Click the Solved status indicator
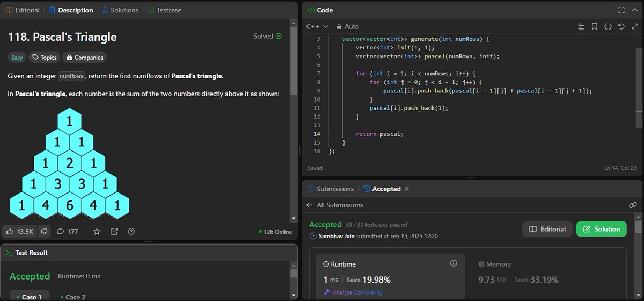This screenshot has height=301, width=644. (268, 36)
